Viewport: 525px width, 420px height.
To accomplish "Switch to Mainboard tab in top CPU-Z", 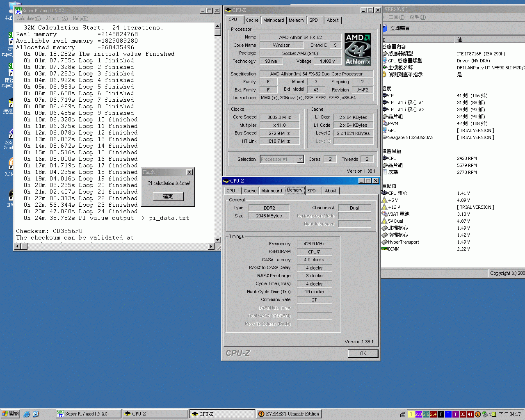I will [274, 20].
